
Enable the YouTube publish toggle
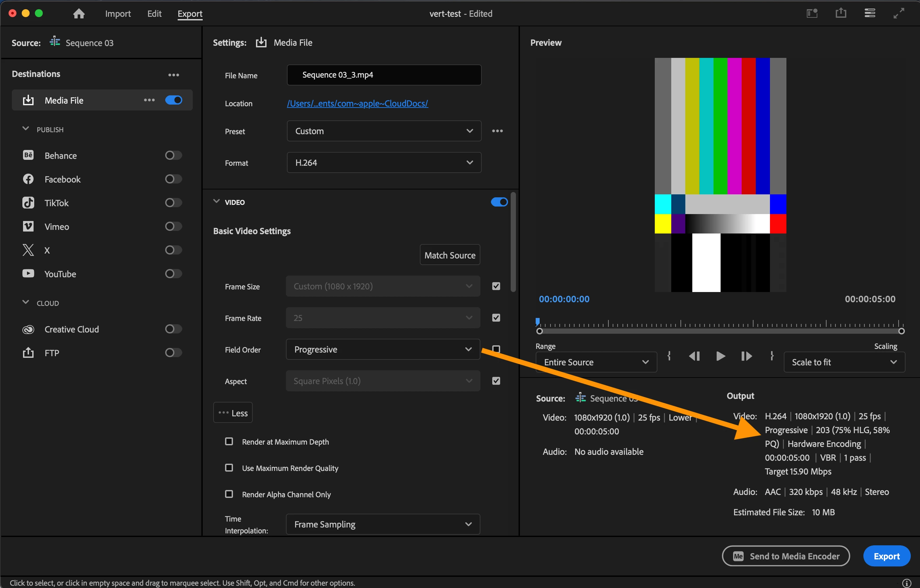173,274
